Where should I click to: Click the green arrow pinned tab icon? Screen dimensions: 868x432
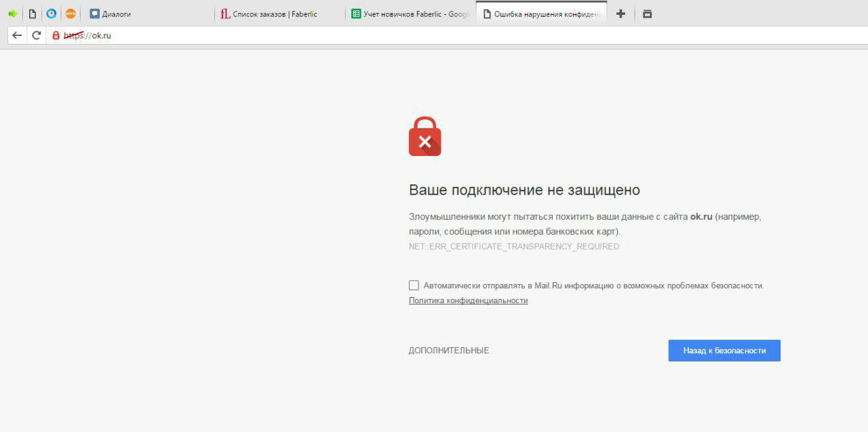click(x=13, y=14)
